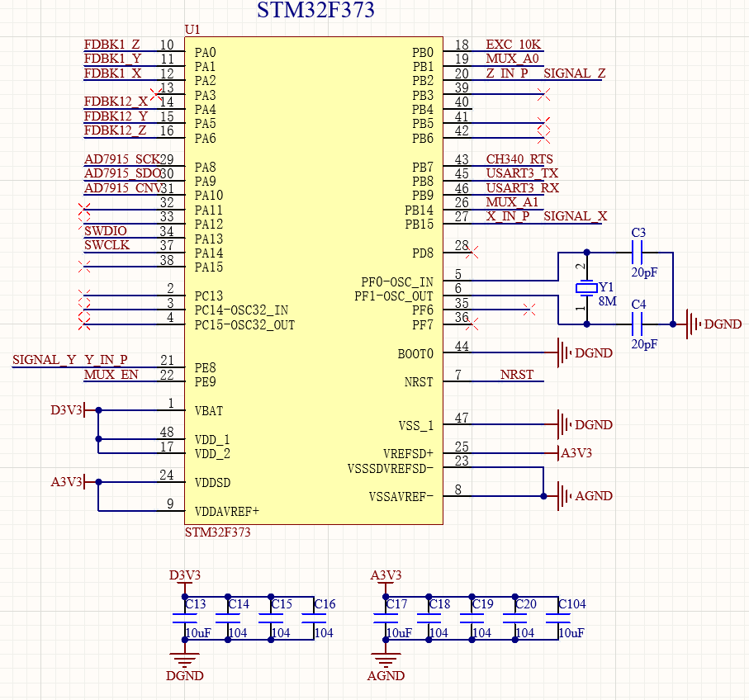Select the C16 104 capacitor symbol

coord(314,618)
